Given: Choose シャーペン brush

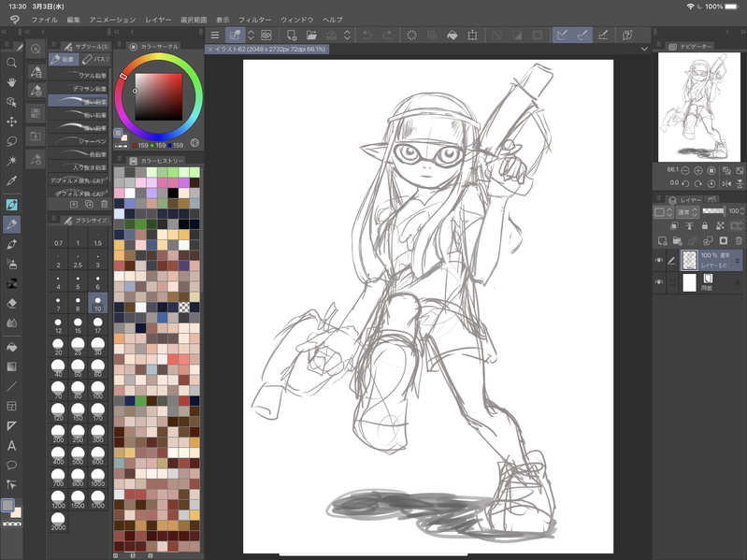Looking at the screenshot, I should click(79, 141).
